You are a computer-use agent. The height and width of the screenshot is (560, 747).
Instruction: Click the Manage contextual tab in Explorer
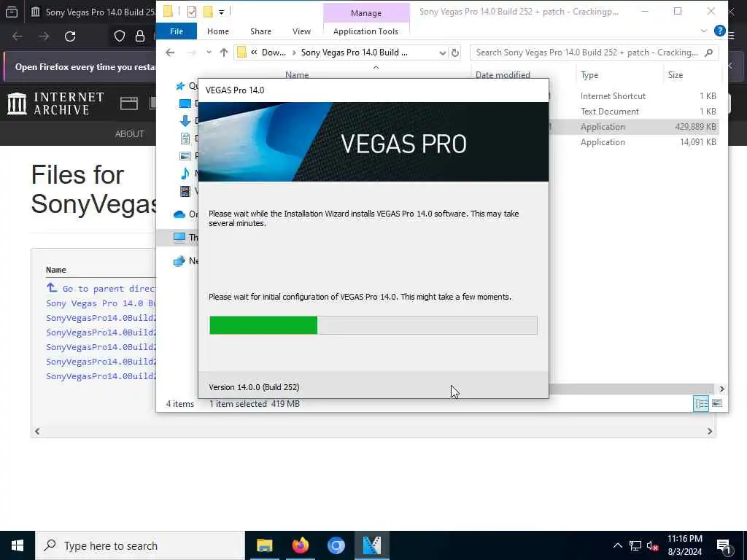[x=366, y=13]
